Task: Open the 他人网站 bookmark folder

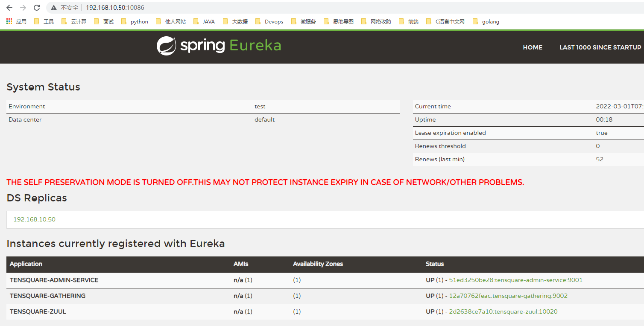Action: tap(170, 21)
